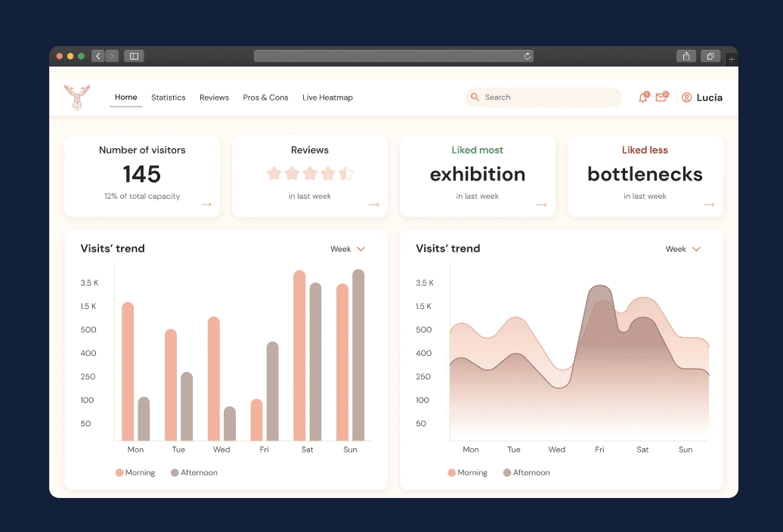Click the 145 visitors count
This screenshot has width=783, height=532.
(142, 174)
